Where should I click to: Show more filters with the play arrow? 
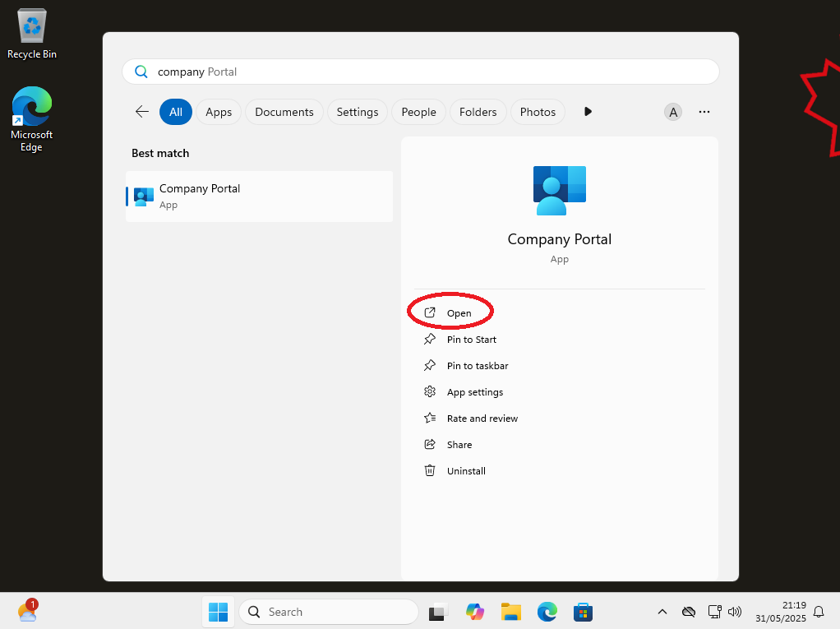(x=588, y=112)
